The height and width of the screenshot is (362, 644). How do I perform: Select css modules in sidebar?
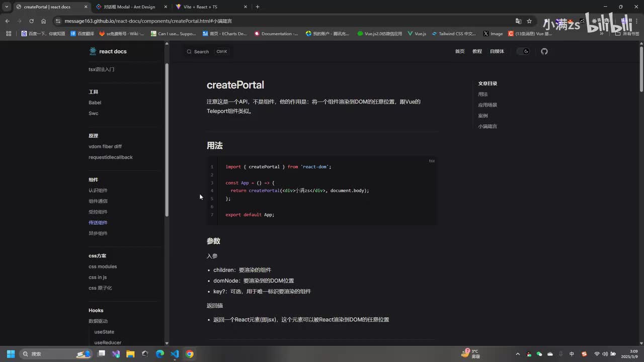coord(103,266)
